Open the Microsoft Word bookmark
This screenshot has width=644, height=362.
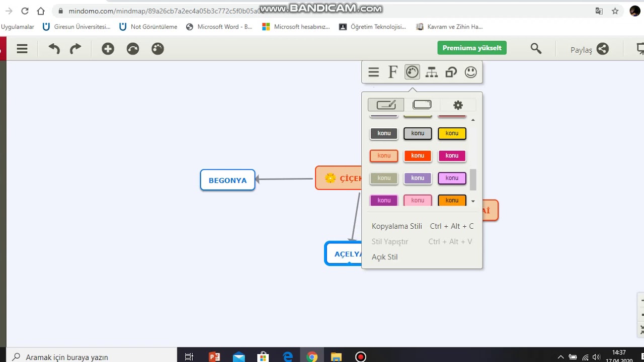click(219, 27)
